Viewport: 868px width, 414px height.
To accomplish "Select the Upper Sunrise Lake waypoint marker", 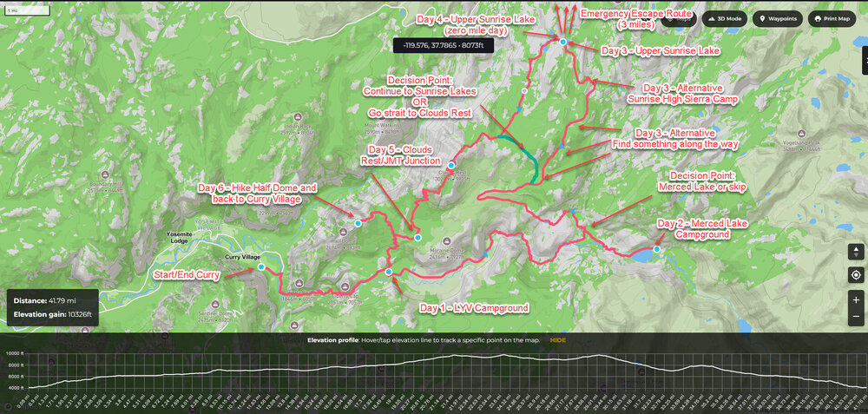I will pyautogui.click(x=562, y=42).
